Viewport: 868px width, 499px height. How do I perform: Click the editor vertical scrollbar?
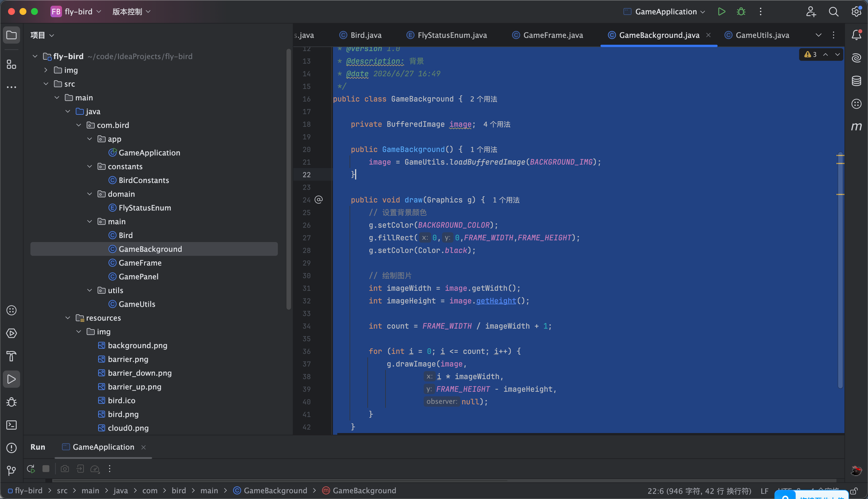point(840,270)
